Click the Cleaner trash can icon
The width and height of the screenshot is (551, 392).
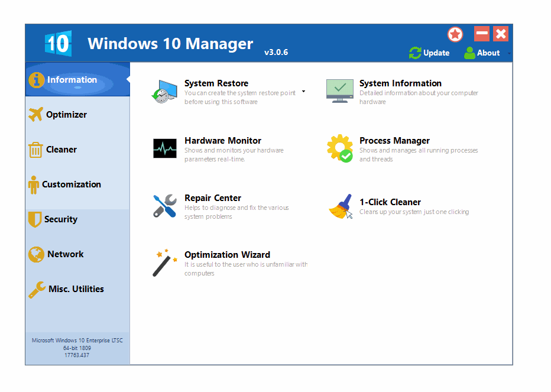pyautogui.click(x=35, y=150)
